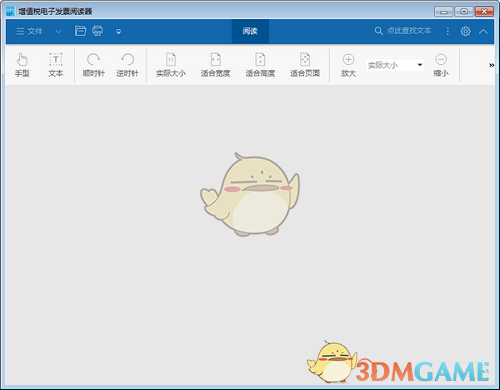Apply Fit Page (适合页面) view

(x=305, y=65)
